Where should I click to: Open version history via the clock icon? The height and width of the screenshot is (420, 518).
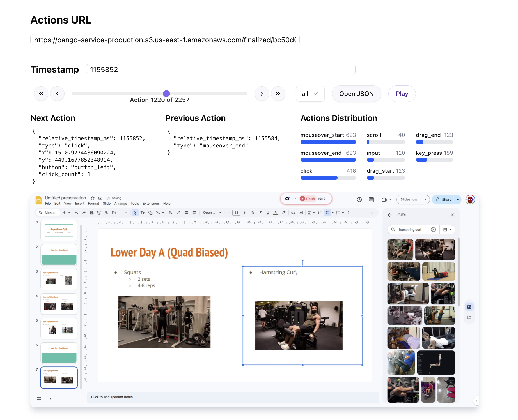[x=359, y=199]
